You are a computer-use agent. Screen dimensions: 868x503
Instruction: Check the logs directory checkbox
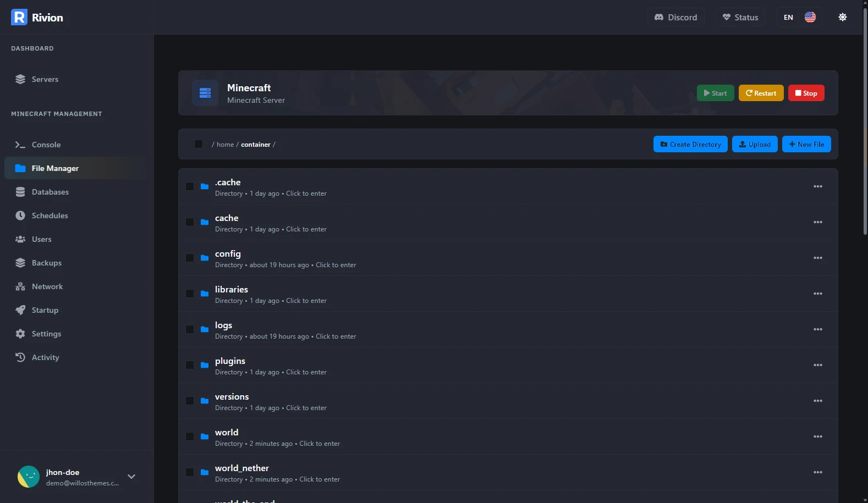(x=190, y=329)
